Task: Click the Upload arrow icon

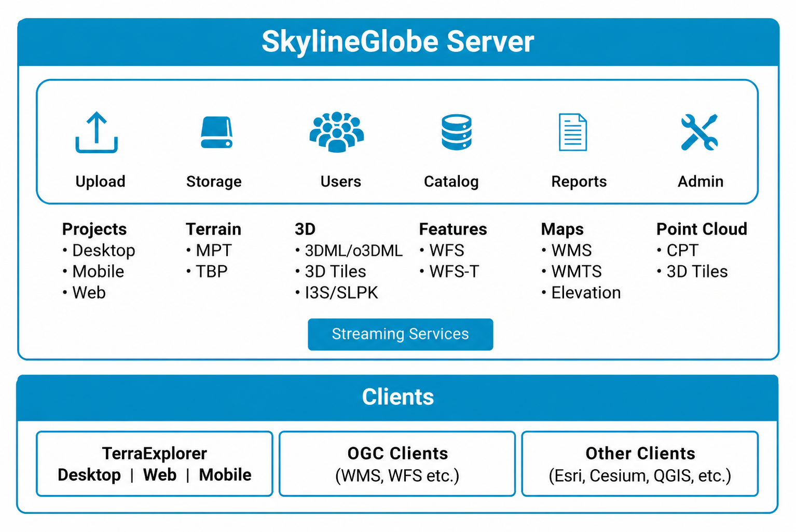Action: tap(97, 132)
